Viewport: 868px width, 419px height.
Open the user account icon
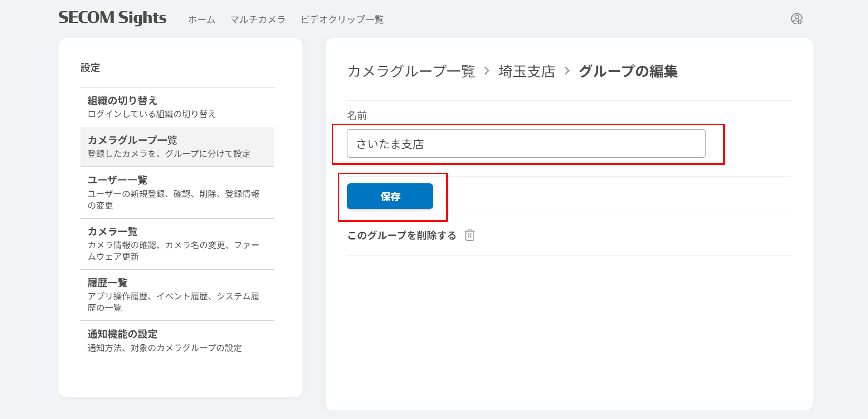796,19
